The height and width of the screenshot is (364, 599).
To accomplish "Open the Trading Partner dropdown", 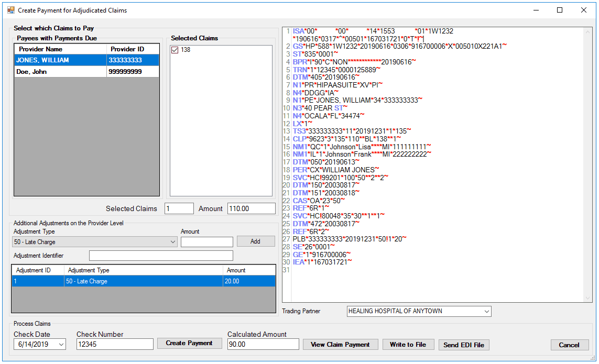I will (x=486, y=311).
